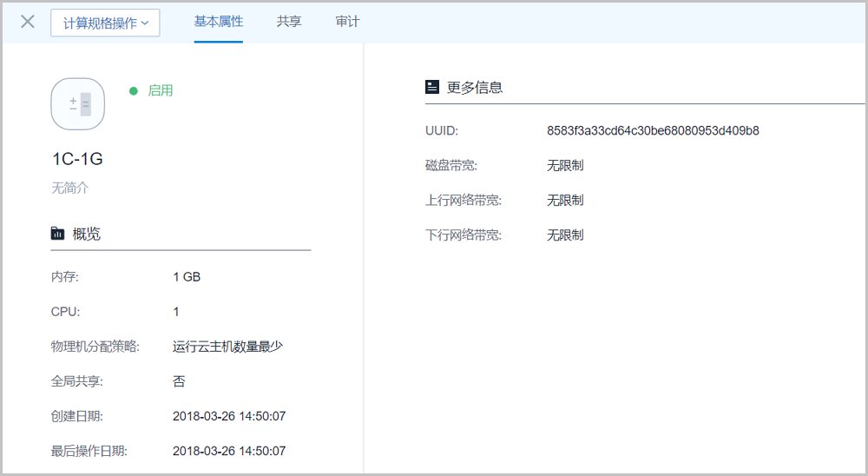Image resolution: width=868 pixels, height=476 pixels.
Task: Click the green 启用 status dot
Action: [x=134, y=91]
